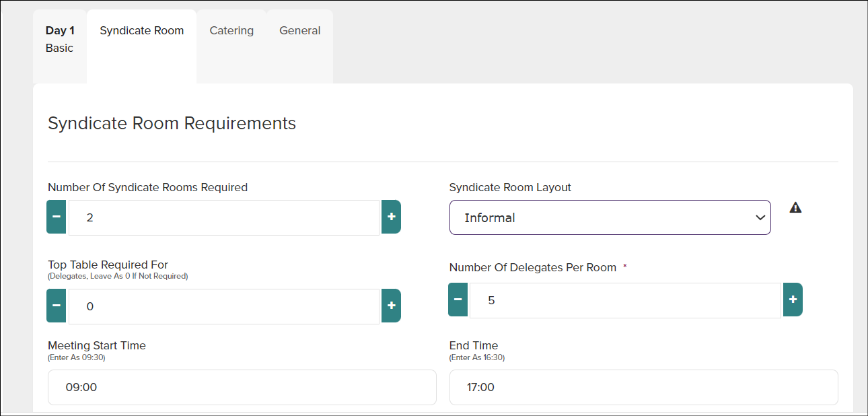Click plus button for Top Table Required For
The image size is (868, 416).
pyautogui.click(x=391, y=306)
